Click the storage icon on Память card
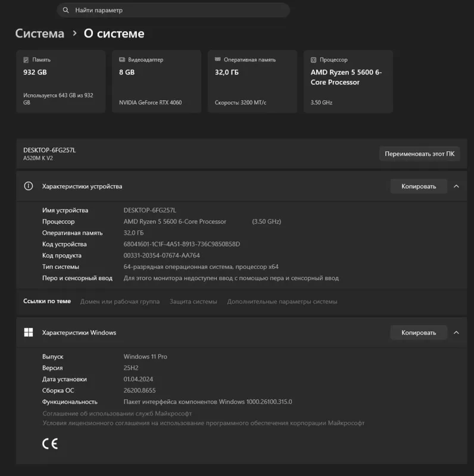The height and width of the screenshot is (476, 474). click(x=26, y=60)
